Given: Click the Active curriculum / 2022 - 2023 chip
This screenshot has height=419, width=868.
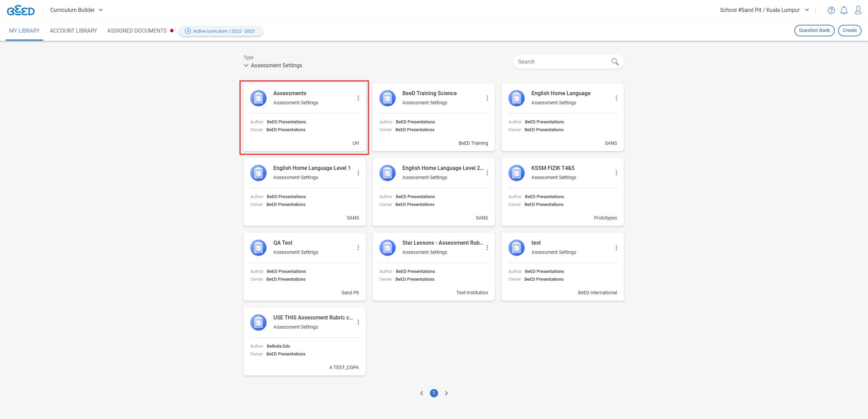Looking at the screenshot, I should coord(220,31).
